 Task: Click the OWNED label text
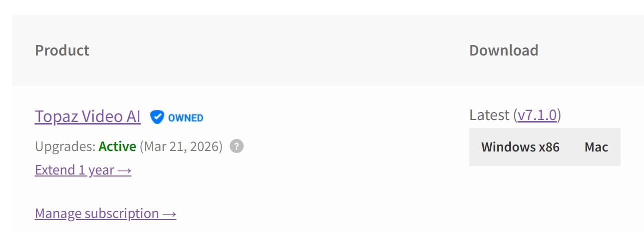[x=186, y=118]
